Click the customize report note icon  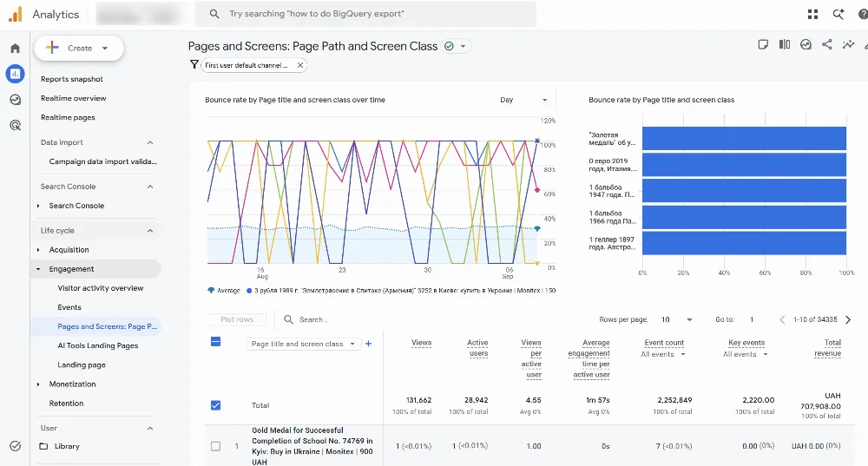[763, 45]
